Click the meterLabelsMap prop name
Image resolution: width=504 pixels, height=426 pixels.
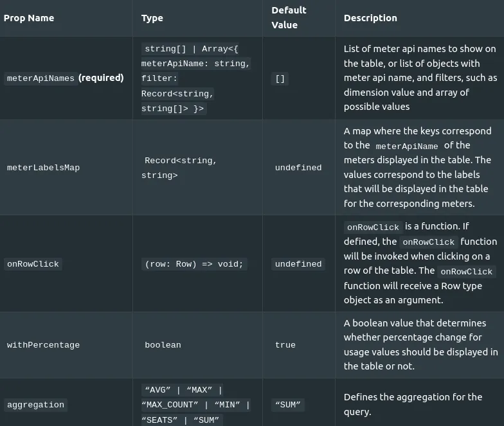tap(43, 168)
